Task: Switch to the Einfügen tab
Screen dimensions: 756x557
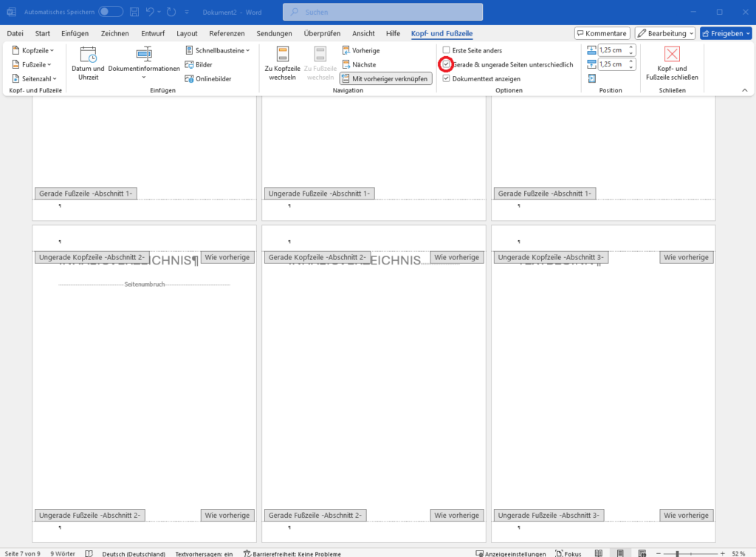Action: click(75, 33)
